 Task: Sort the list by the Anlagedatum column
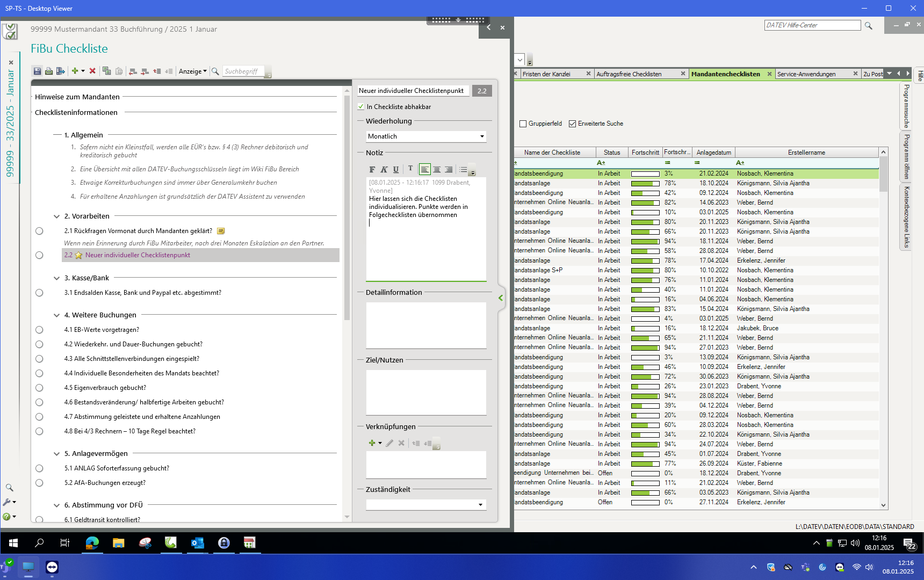pos(713,153)
